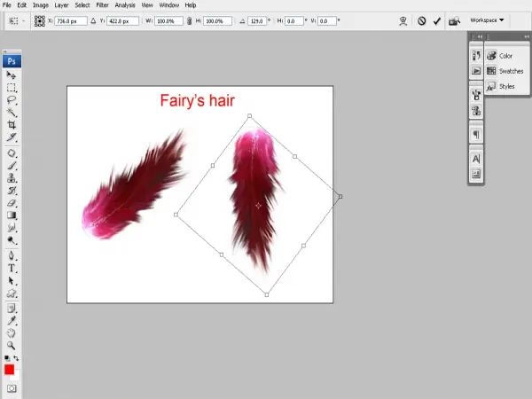Click the Y position field
532x399 pixels.
[x=122, y=21]
